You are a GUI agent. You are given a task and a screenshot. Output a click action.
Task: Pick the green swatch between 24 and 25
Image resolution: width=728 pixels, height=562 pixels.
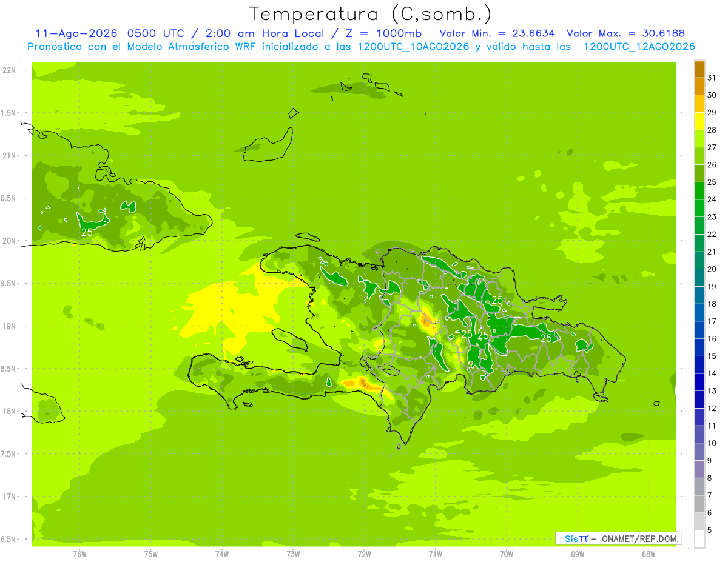[x=699, y=191]
